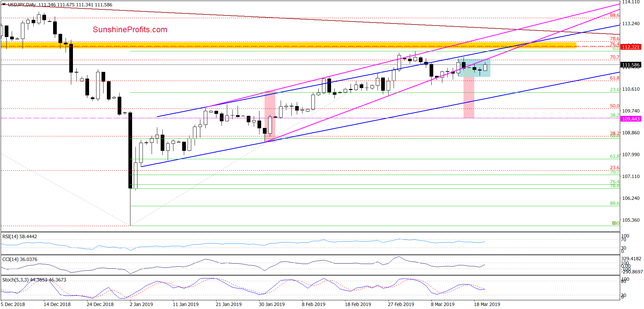
Task: Click the green 88.6 Fibonacci label near 106.240
Action: tap(615, 203)
